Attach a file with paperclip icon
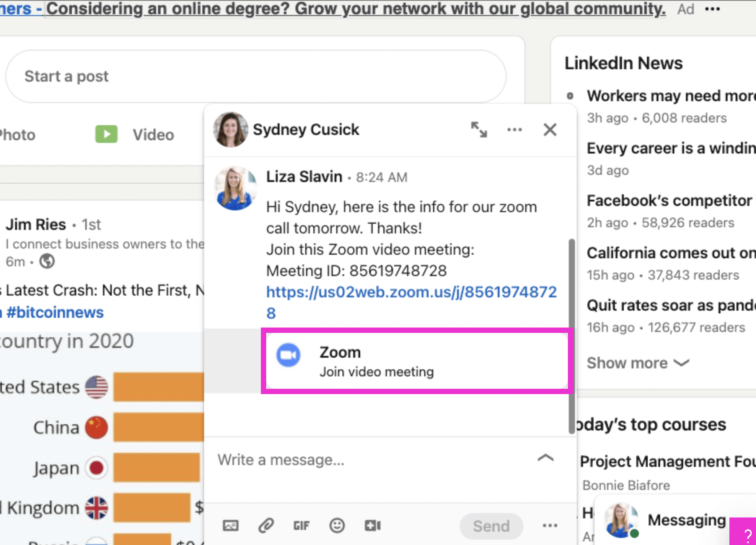 coord(266,526)
